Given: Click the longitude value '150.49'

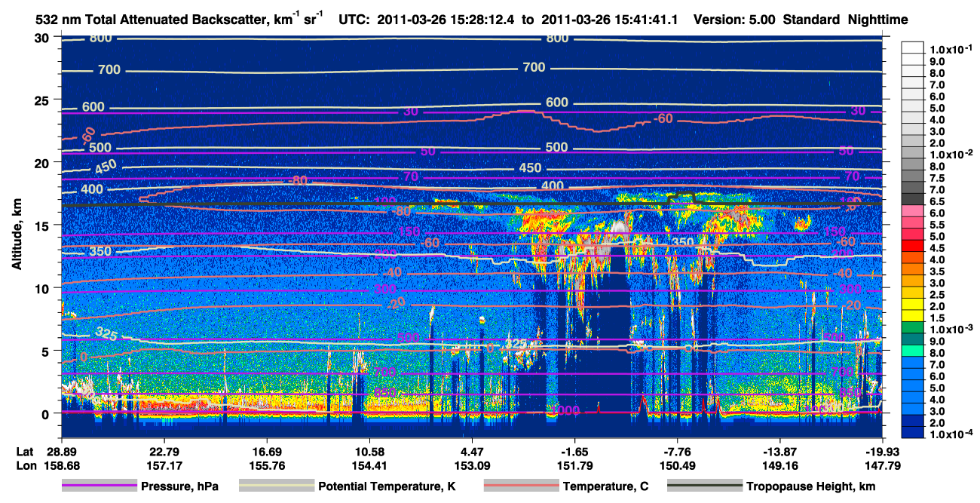Looking at the screenshot, I should [677, 465].
